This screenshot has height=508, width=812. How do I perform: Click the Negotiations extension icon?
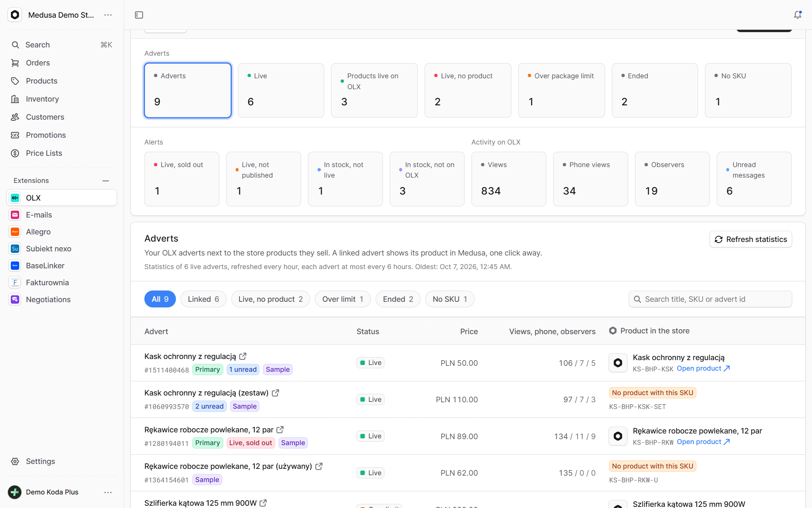(x=15, y=300)
